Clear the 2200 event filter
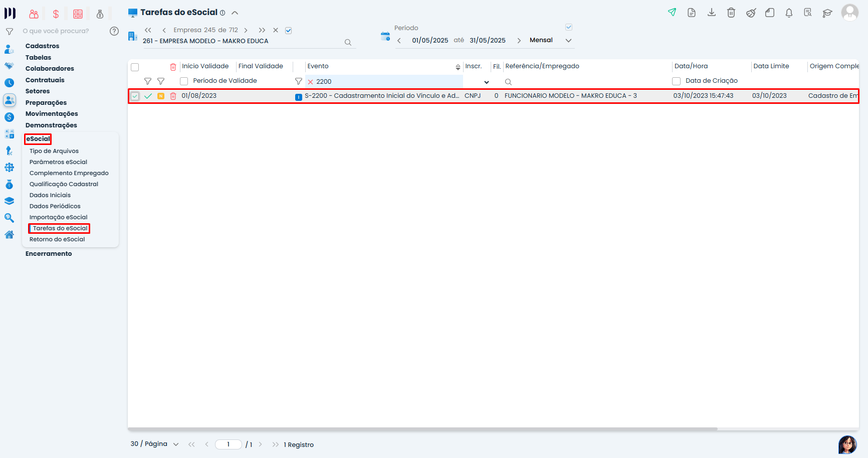Viewport: 868px width, 458px height. tap(310, 82)
